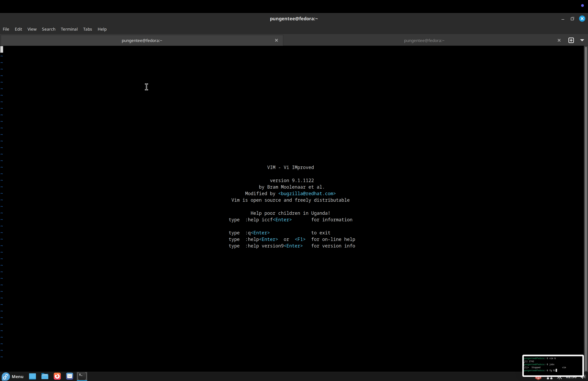Click the '<F1>' key hint

coord(300,239)
